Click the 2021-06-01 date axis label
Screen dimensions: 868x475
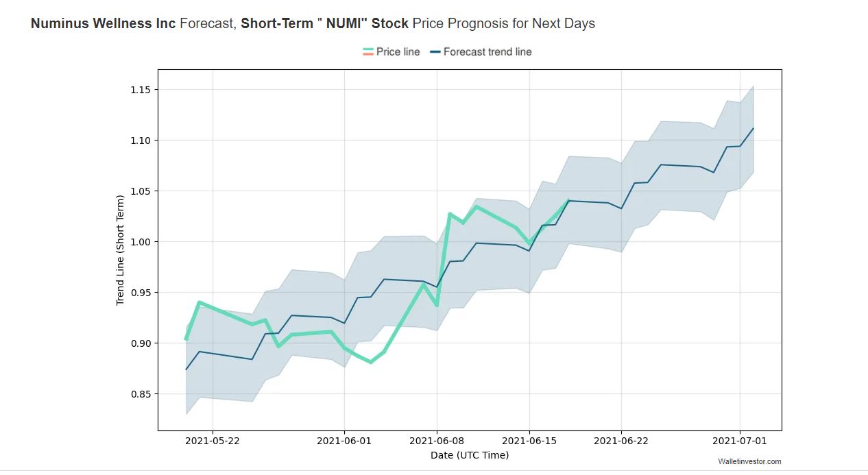click(x=344, y=441)
